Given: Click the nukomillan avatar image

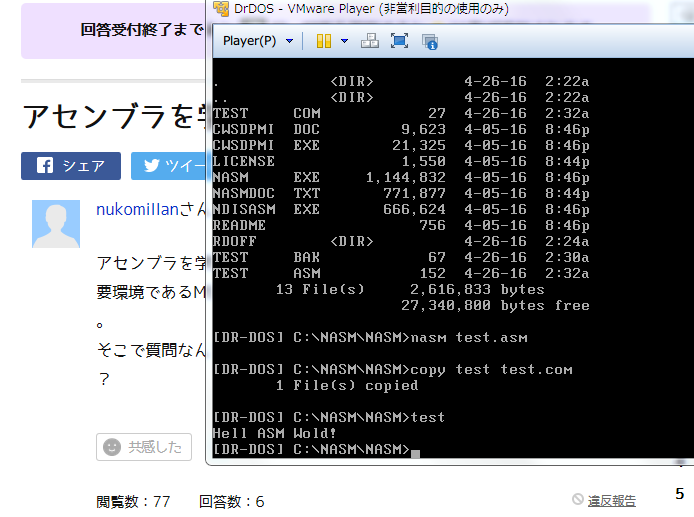Looking at the screenshot, I should point(56,224).
